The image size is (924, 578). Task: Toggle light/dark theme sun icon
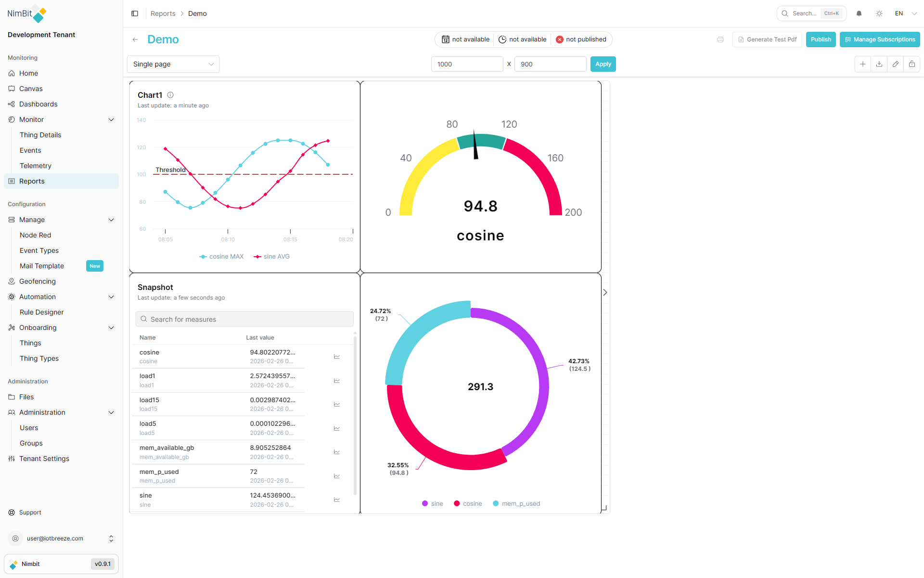879,13
